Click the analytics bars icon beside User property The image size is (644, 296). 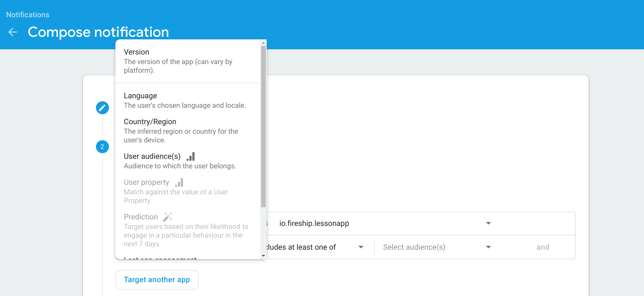point(179,182)
